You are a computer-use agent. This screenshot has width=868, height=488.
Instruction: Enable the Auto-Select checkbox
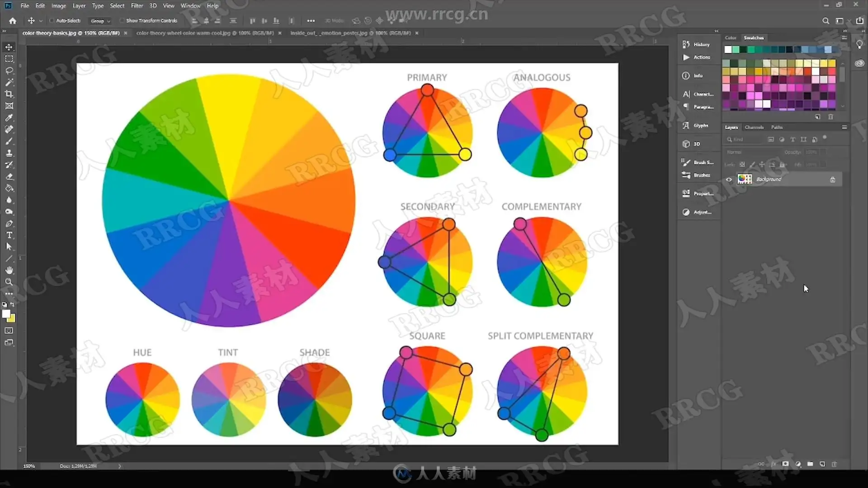(x=52, y=20)
